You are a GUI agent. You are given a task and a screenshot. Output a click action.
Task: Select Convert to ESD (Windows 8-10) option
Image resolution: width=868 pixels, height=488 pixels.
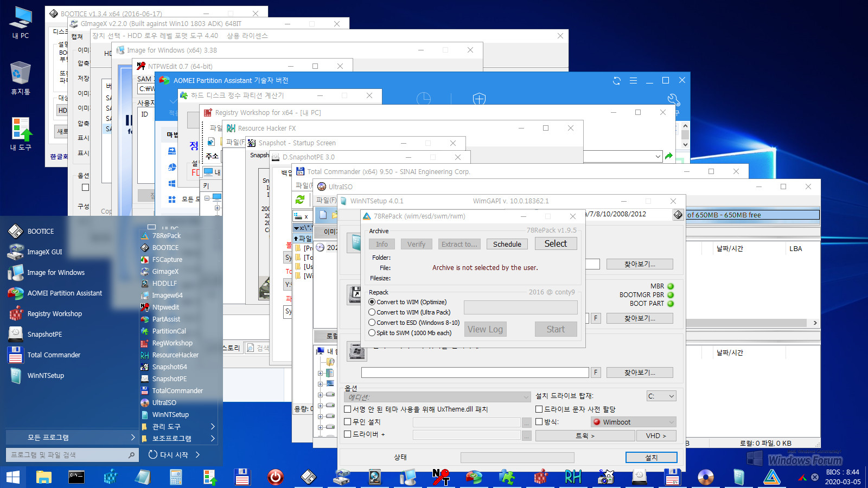pyautogui.click(x=414, y=323)
